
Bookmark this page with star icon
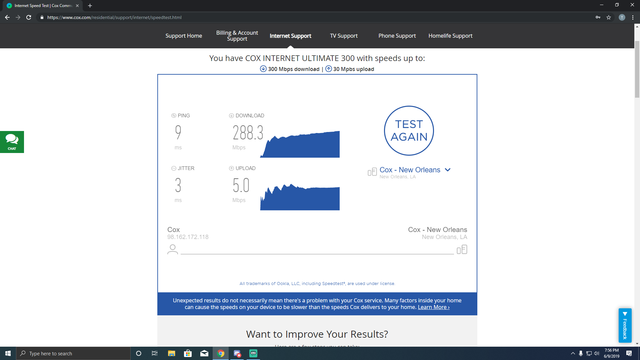pos(609,18)
